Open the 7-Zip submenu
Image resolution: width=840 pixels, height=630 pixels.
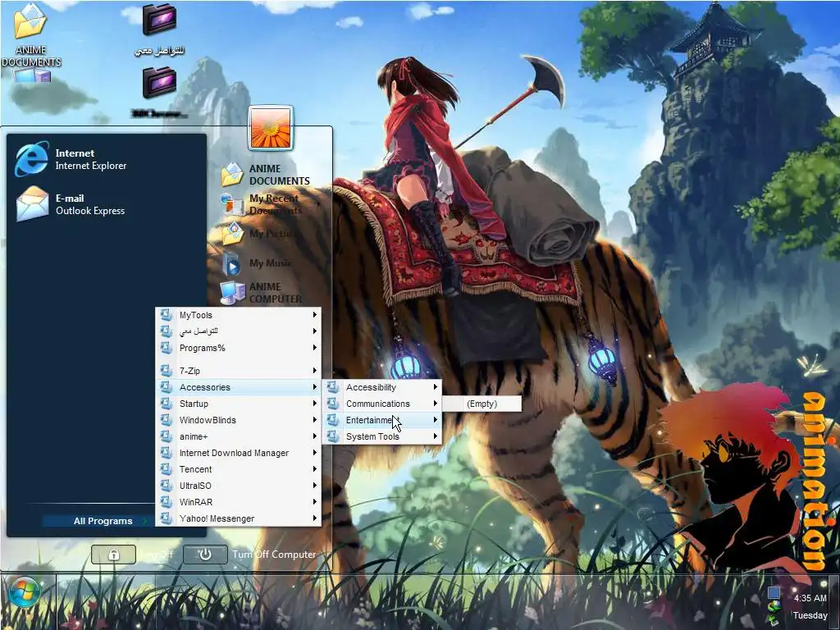click(x=239, y=370)
